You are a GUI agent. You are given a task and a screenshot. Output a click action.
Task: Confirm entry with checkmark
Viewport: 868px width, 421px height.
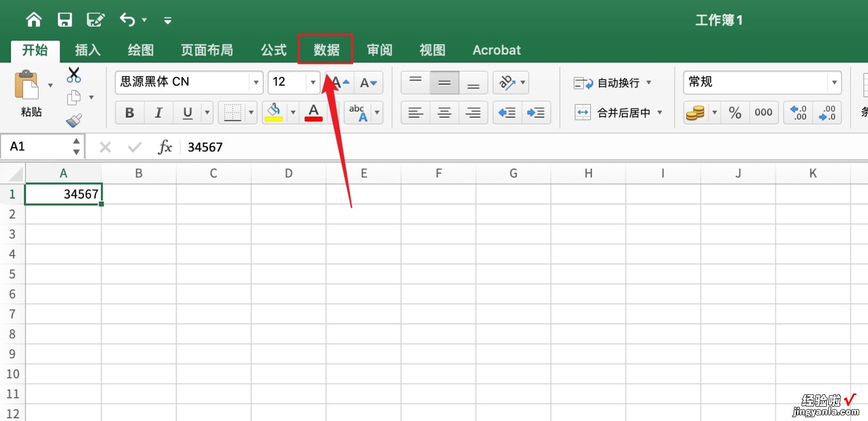[135, 147]
